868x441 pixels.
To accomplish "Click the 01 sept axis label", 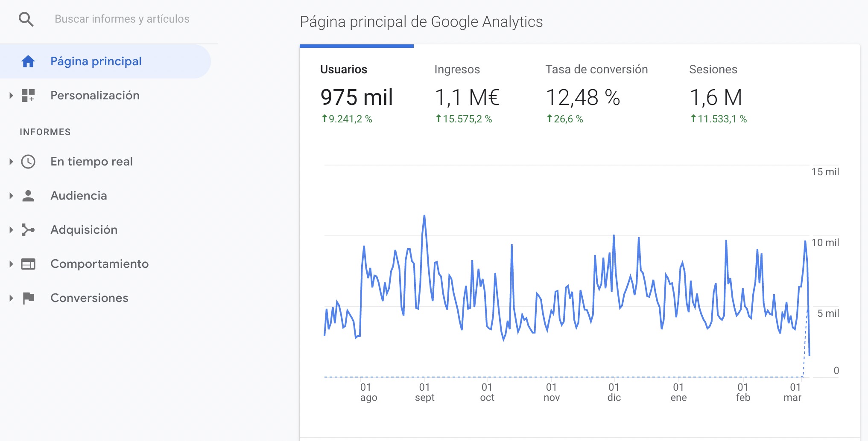I will (424, 392).
